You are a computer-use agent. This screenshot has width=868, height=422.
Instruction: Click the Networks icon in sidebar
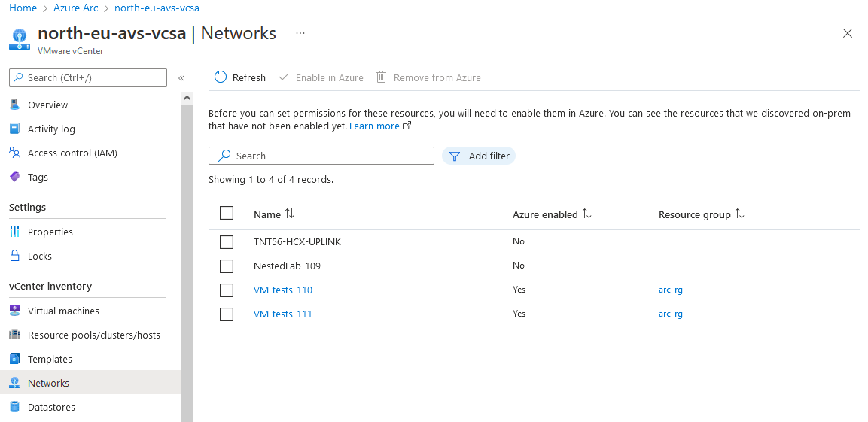coord(15,383)
